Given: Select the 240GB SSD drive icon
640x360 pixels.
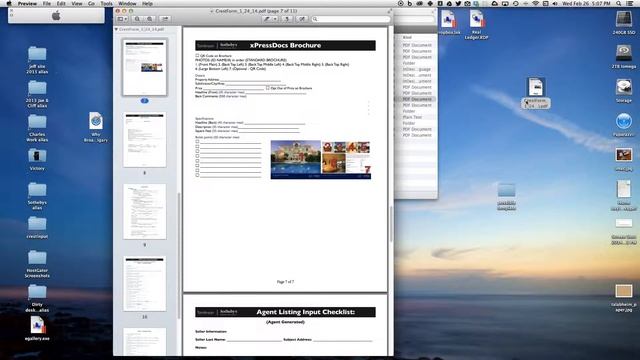Looking at the screenshot, I should tap(624, 23).
